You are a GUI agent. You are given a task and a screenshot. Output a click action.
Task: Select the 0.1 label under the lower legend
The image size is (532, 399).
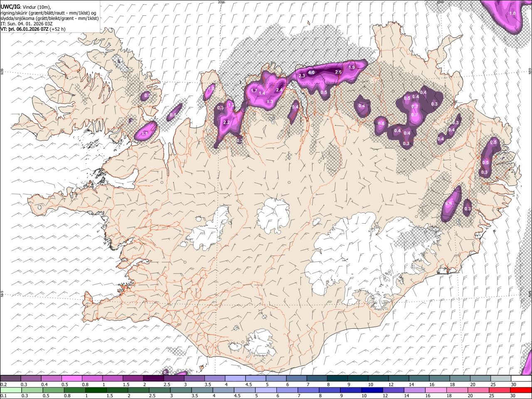(3, 396)
